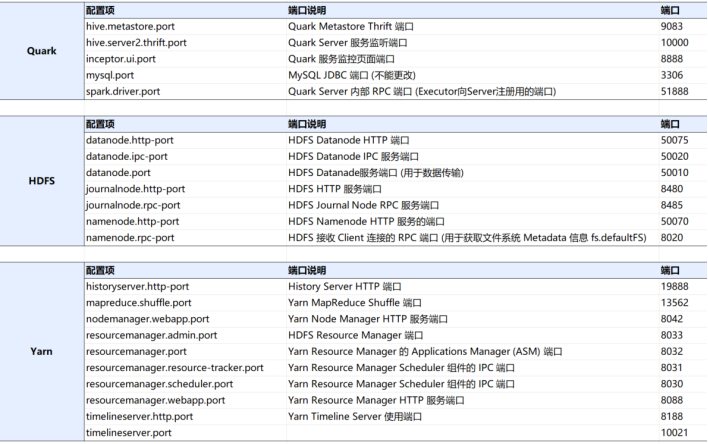Select mapreduce.shuffle.port cell
708x444 pixels.
185,303
